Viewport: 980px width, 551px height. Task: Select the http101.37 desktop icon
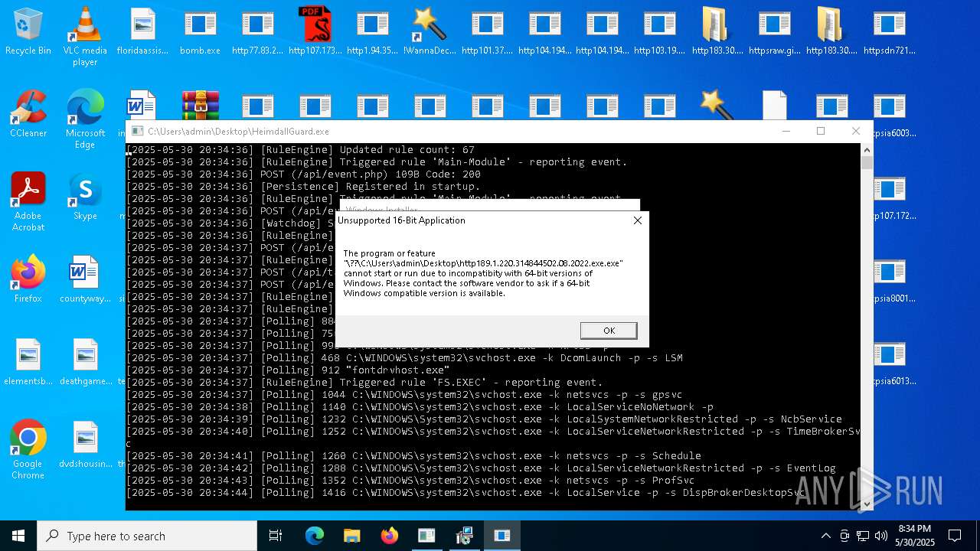coord(487,31)
